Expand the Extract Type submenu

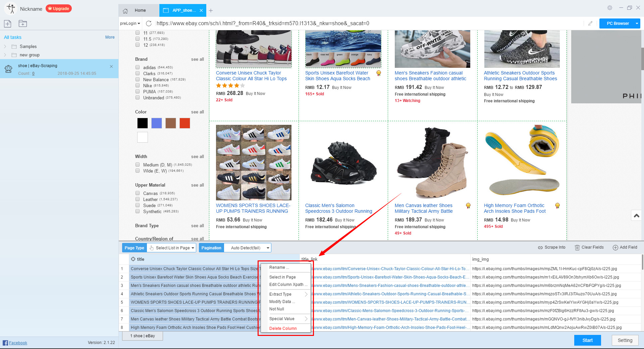tap(288, 294)
